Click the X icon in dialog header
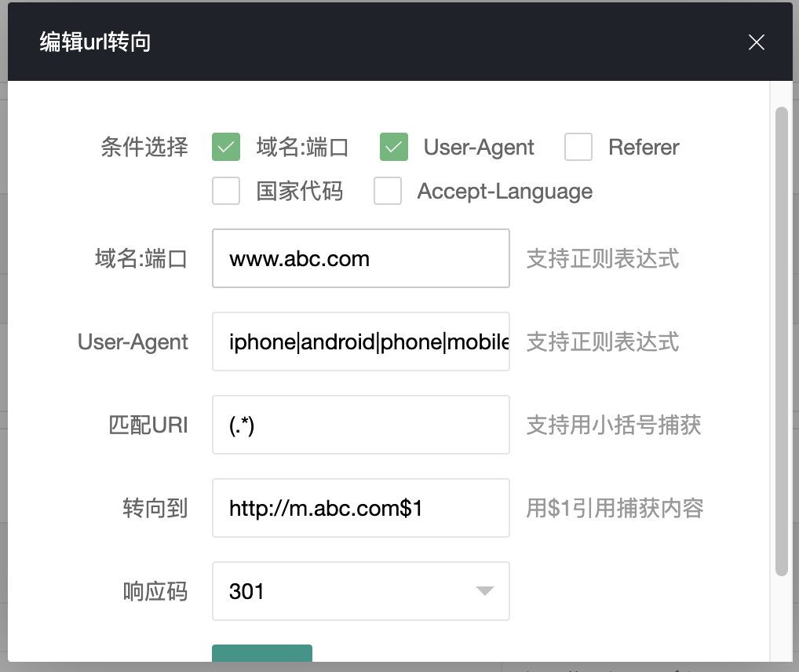 click(756, 42)
